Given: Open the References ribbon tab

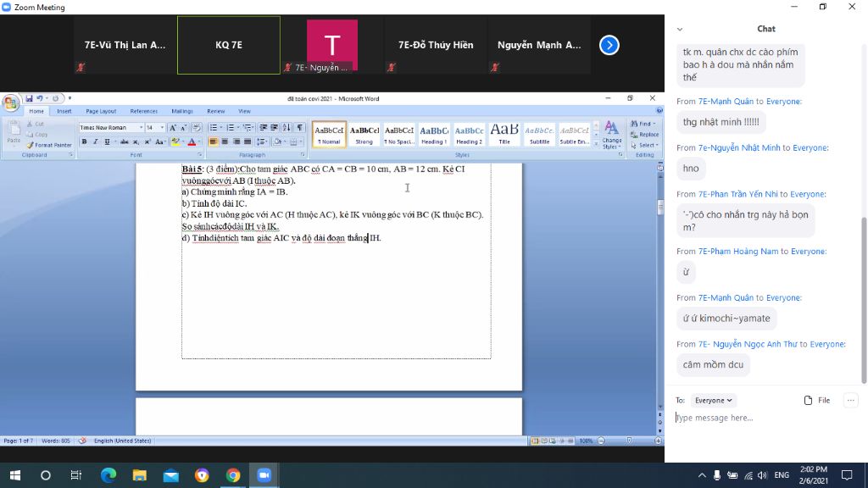Looking at the screenshot, I should coord(144,111).
